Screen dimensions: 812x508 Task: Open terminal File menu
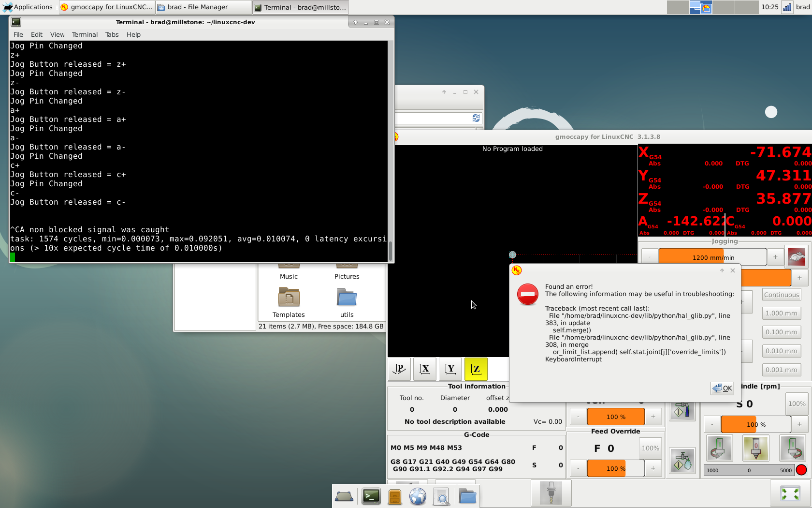pos(18,34)
